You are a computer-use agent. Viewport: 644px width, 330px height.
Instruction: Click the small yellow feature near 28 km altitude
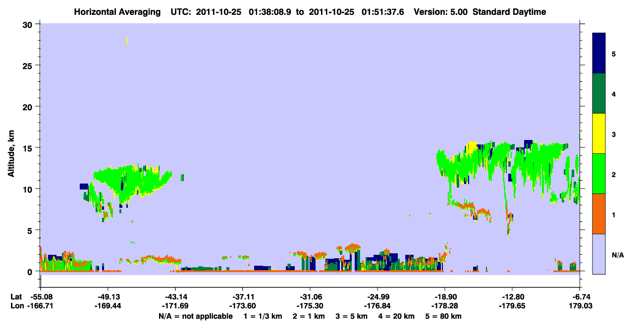127,41
